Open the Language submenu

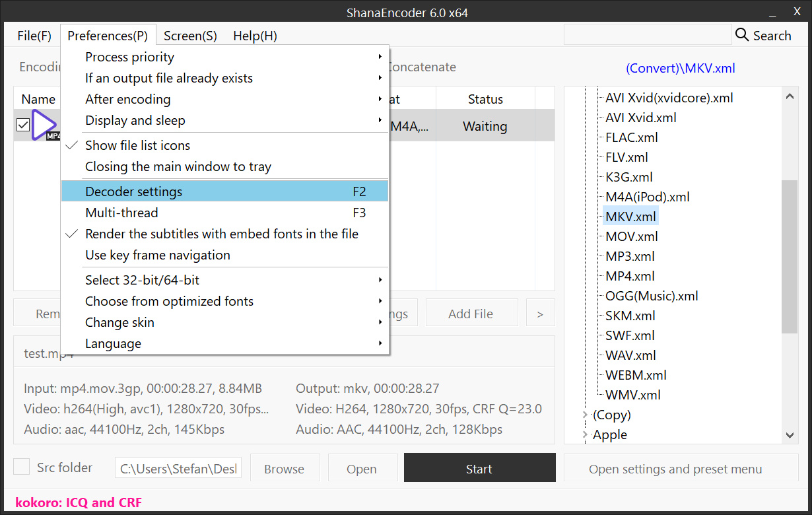pyautogui.click(x=224, y=343)
